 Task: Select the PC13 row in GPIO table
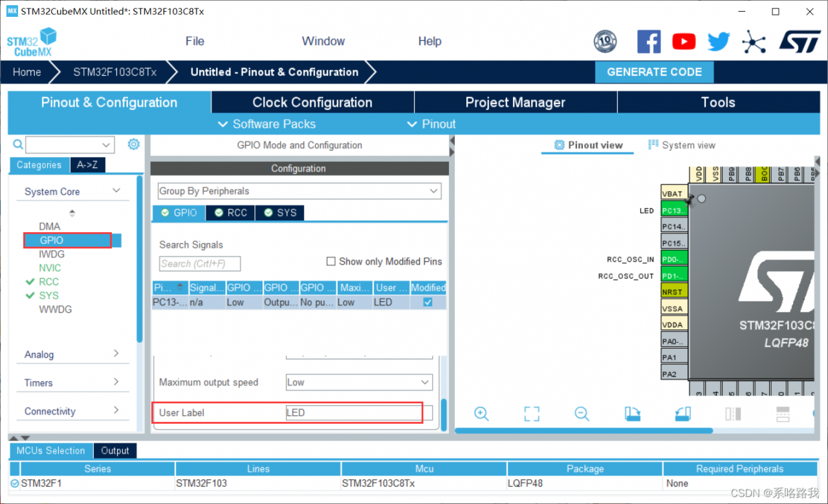(299, 302)
